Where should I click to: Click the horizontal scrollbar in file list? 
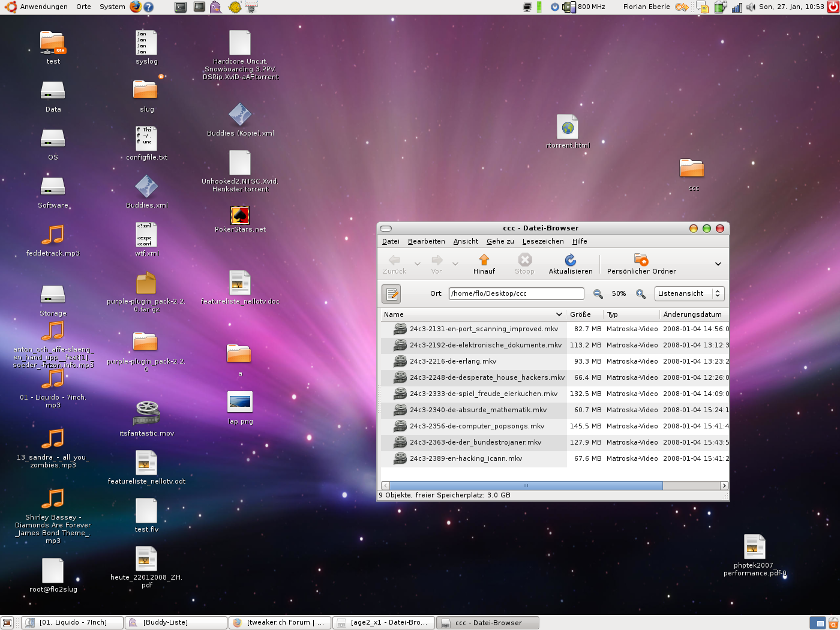click(x=526, y=485)
